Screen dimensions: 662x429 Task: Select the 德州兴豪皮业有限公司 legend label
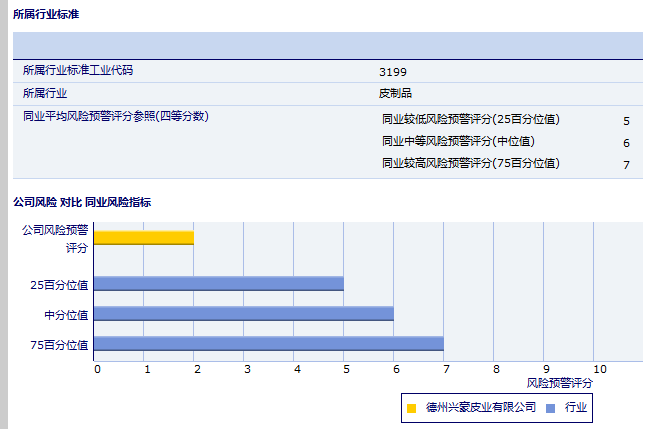(x=480, y=408)
